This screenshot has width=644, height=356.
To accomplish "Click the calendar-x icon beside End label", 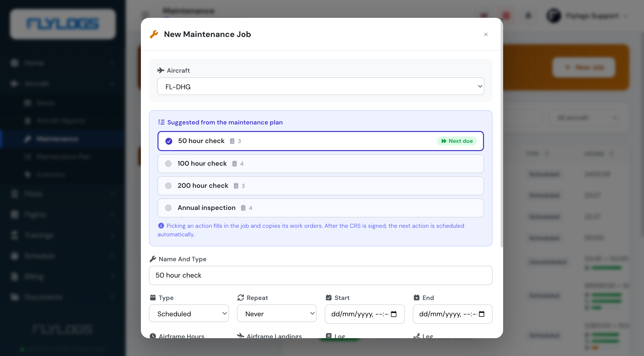I will (x=417, y=298).
